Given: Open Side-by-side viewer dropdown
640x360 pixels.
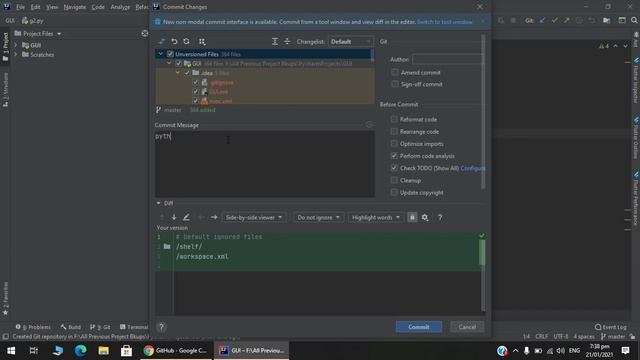Looking at the screenshot, I should 253,218.
